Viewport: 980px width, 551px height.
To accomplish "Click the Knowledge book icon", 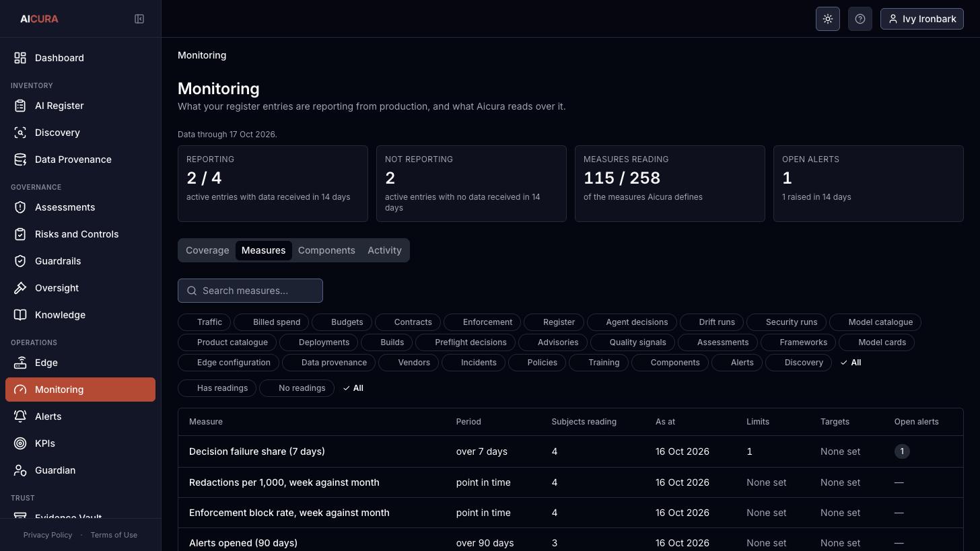I will point(20,315).
